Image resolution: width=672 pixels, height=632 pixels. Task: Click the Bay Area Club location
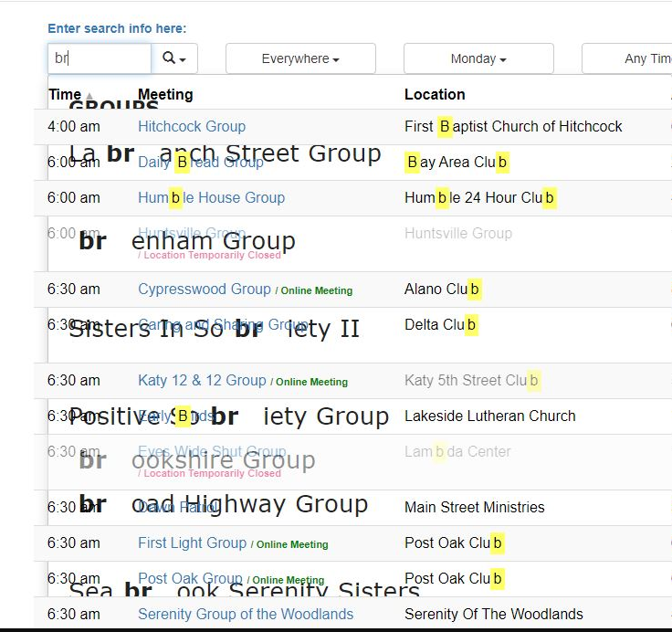pos(457,162)
